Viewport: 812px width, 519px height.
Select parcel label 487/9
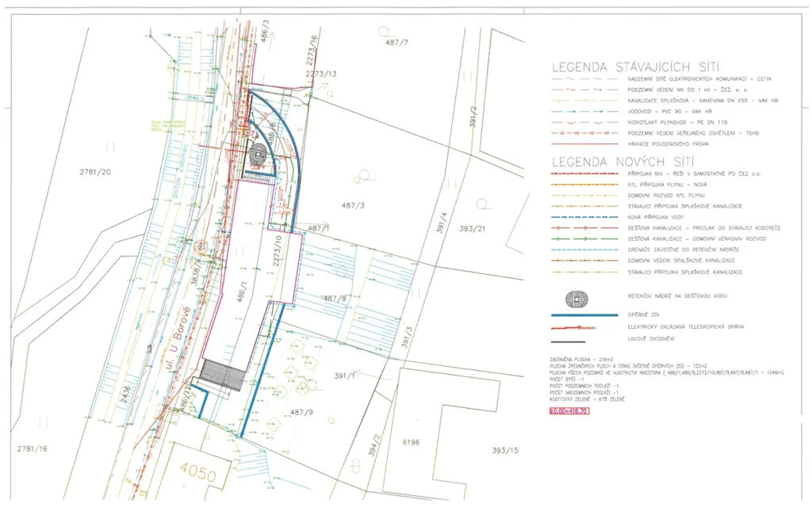(x=301, y=412)
